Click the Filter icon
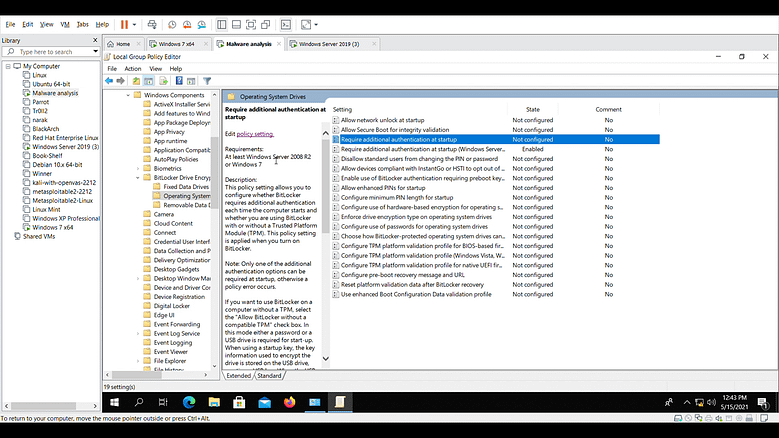This screenshot has width=779, height=438. tap(207, 81)
